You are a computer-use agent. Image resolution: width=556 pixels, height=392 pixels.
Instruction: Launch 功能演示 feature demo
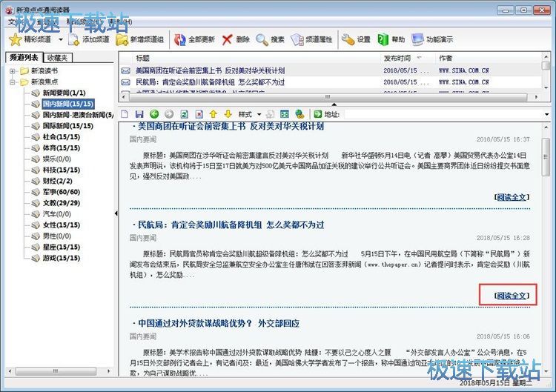click(x=432, y=39)
